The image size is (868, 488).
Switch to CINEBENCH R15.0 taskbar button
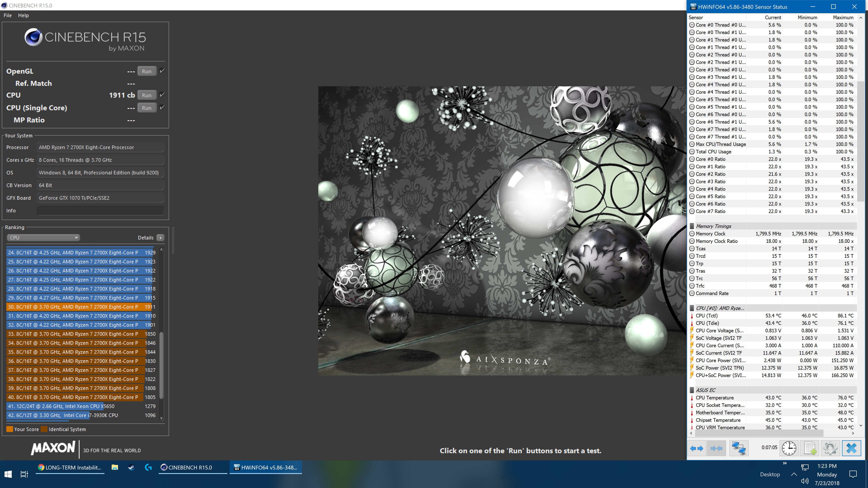coord(193,467)
